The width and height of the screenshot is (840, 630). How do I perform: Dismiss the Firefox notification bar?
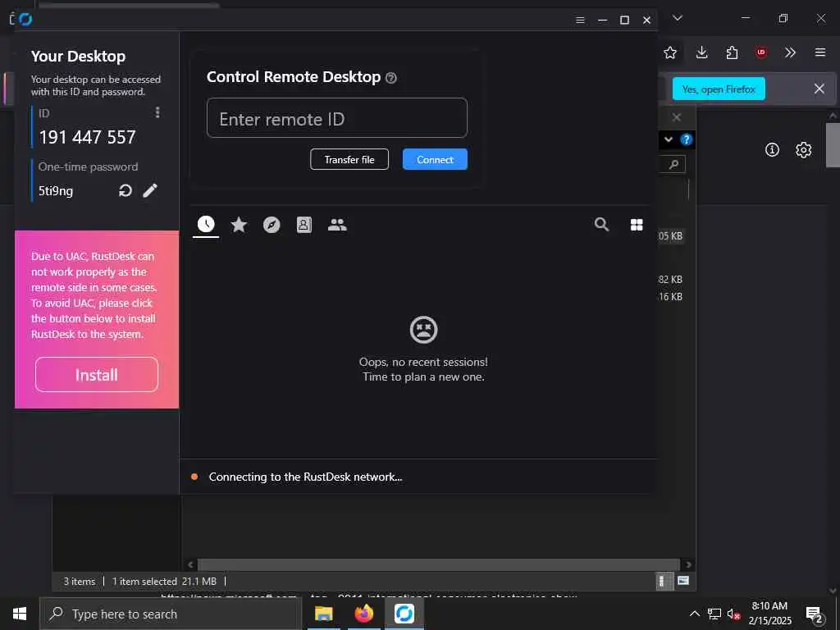pos(819,89)
